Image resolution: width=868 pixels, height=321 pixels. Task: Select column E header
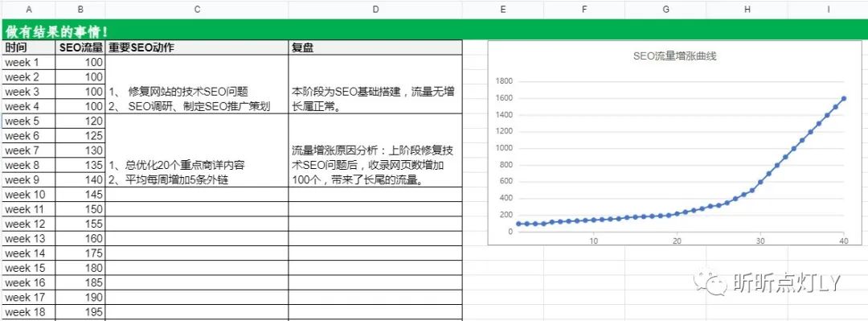(502, 10)
